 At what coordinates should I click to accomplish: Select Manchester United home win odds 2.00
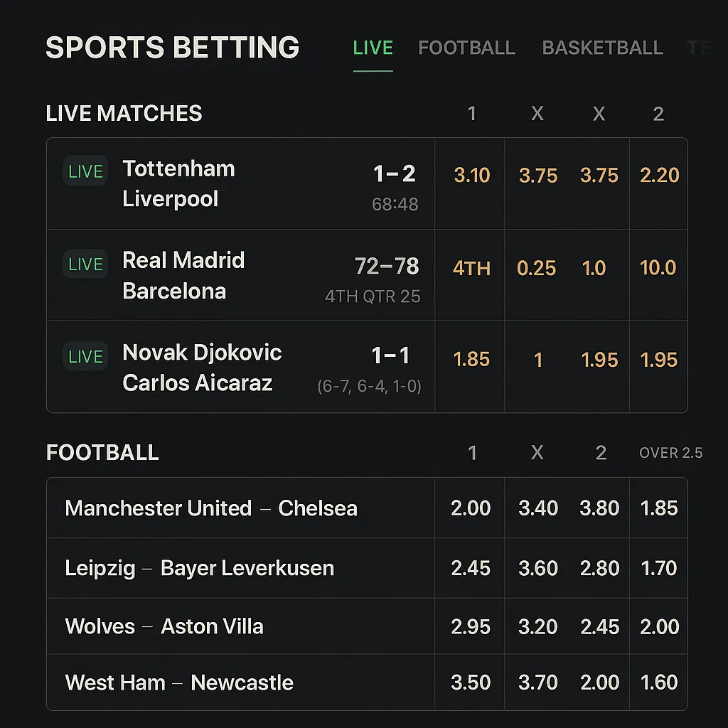pyautogui.click(x=471, y=508)
